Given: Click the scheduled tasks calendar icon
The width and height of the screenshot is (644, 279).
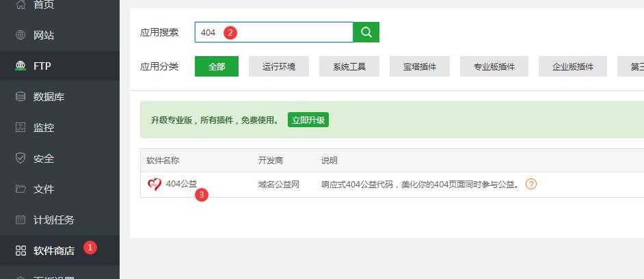Looking at the screenshot, I should point(21,220).
